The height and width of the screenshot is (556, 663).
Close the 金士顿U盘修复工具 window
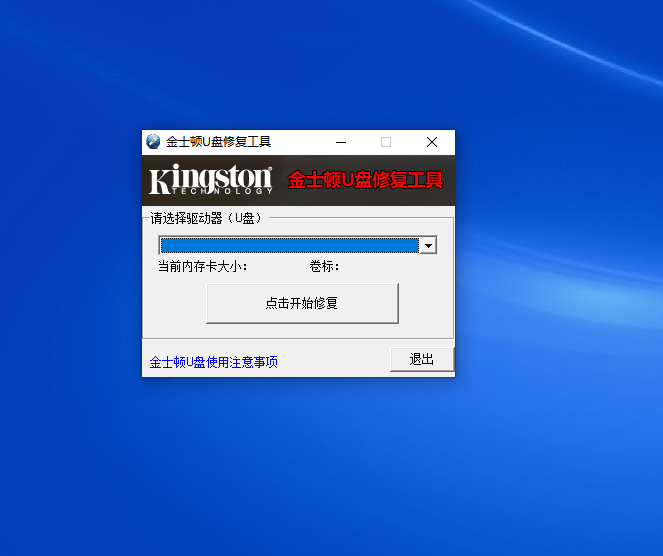[x=432, y=142]
